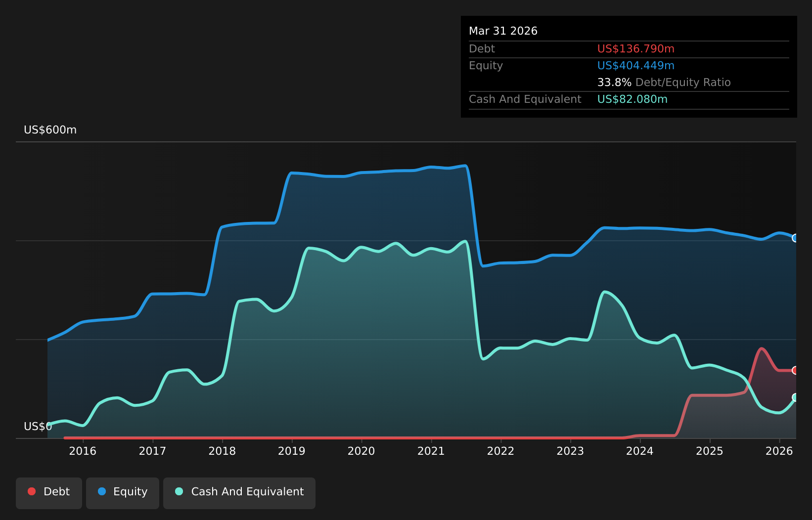Click the 2021 x-axis label
This screenshot has width=812, height=520.
point(431,451)
